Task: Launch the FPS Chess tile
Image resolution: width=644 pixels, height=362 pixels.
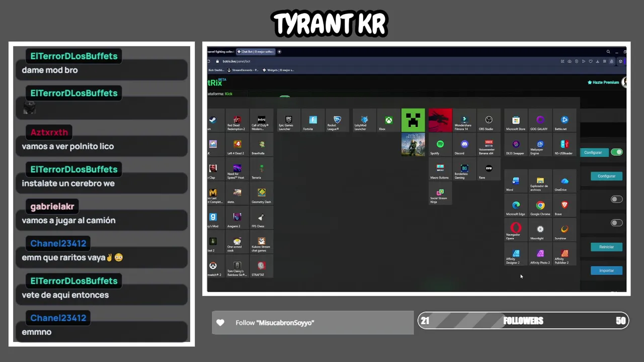Action: click(261, 218)
